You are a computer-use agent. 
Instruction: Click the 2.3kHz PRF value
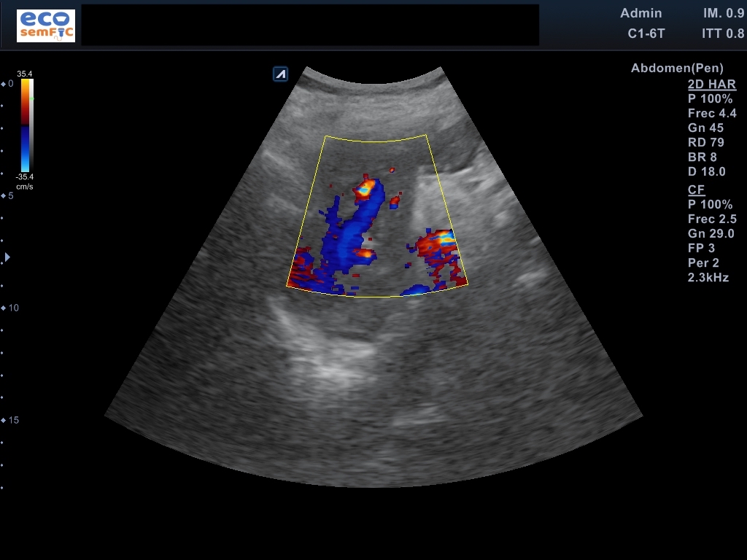pyautogui.click(x=708, y=278)
